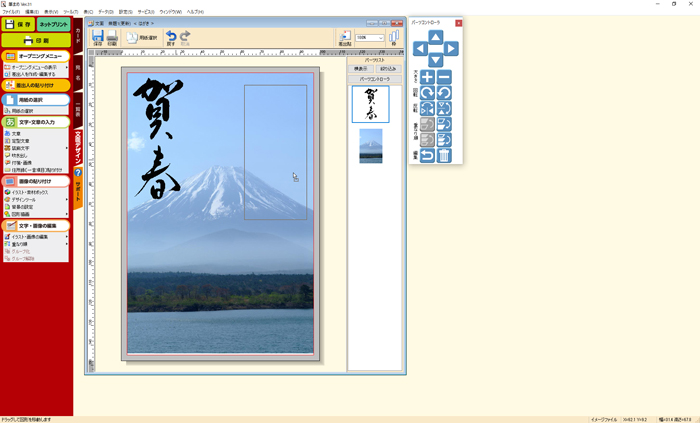Click the undo (戻す) toolbar icon
700x423 pixels.
coord(171,38)
